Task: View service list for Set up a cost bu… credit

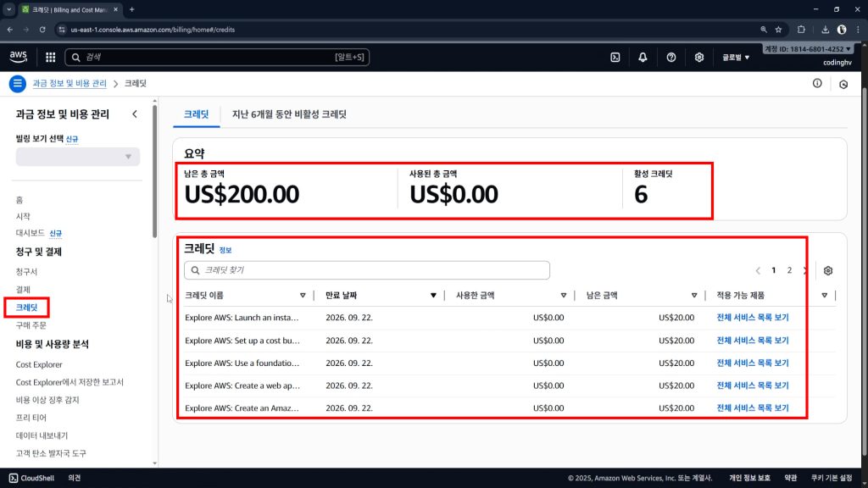Action: coord(753,341)
